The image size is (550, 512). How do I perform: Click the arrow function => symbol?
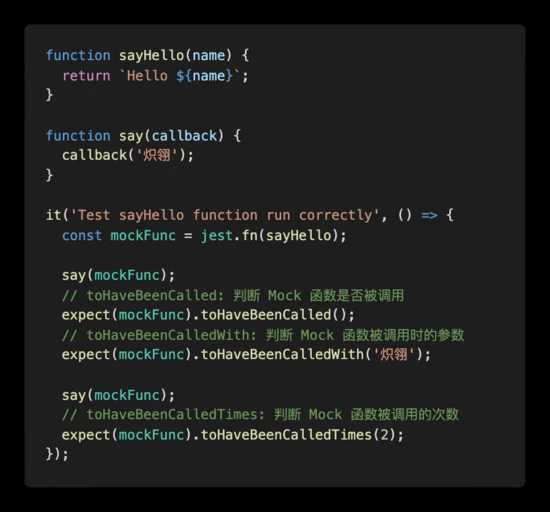pyautogui.click(x=429, y=215)
